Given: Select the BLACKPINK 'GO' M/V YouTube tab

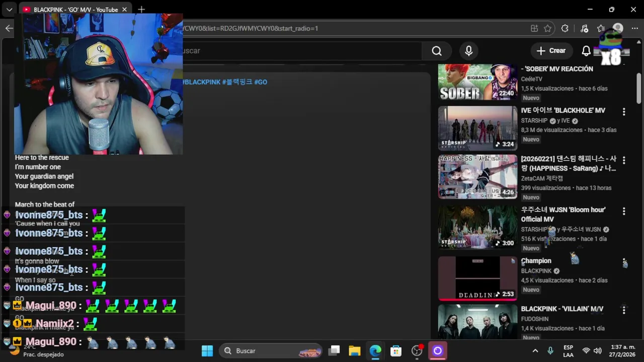Looking at the screenshot, I should [x=75, y=10].
